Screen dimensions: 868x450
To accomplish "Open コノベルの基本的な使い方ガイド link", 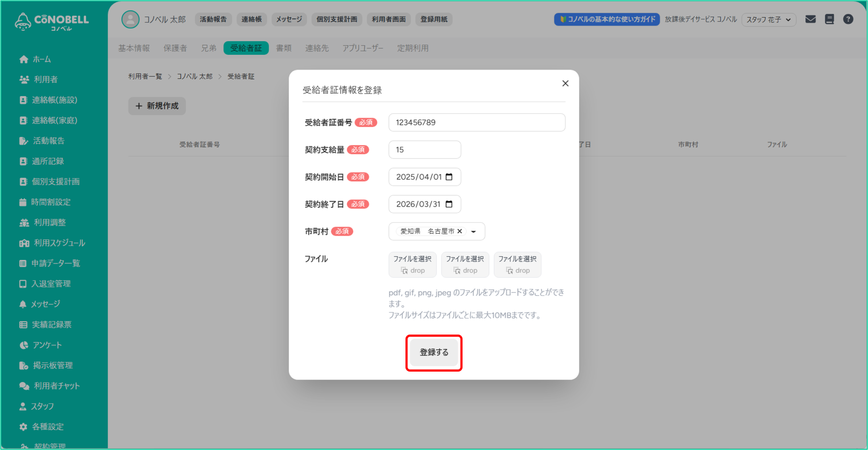I will click(x=607, y=19).
